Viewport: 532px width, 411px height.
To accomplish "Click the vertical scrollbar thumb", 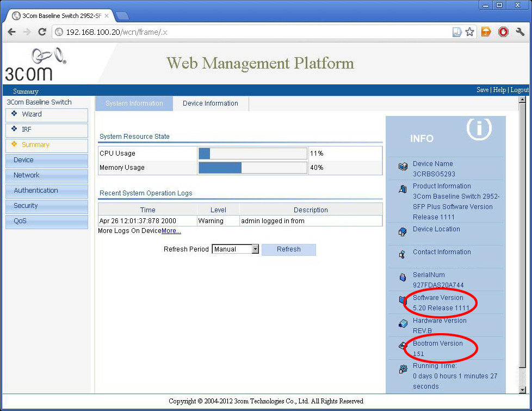I will coord(523,235).
